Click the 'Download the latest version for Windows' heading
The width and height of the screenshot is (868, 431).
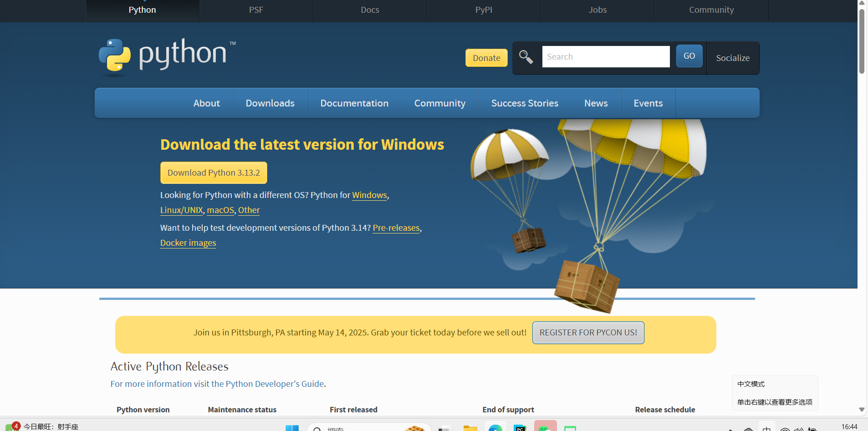coord(302,145)
